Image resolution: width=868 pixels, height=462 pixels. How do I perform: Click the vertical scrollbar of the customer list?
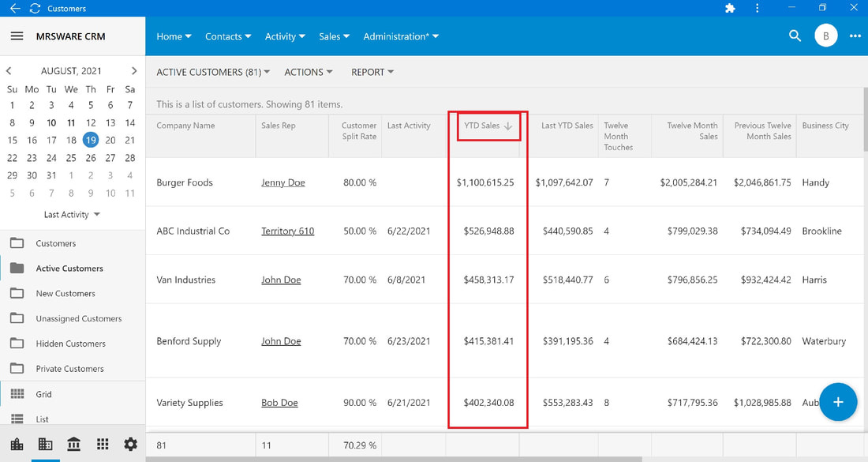click(x=865, y=119)
